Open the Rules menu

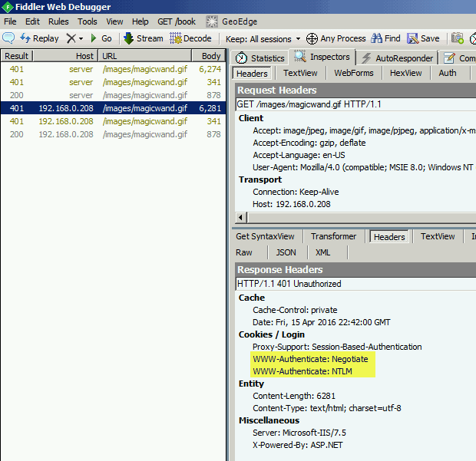point(58,21)
